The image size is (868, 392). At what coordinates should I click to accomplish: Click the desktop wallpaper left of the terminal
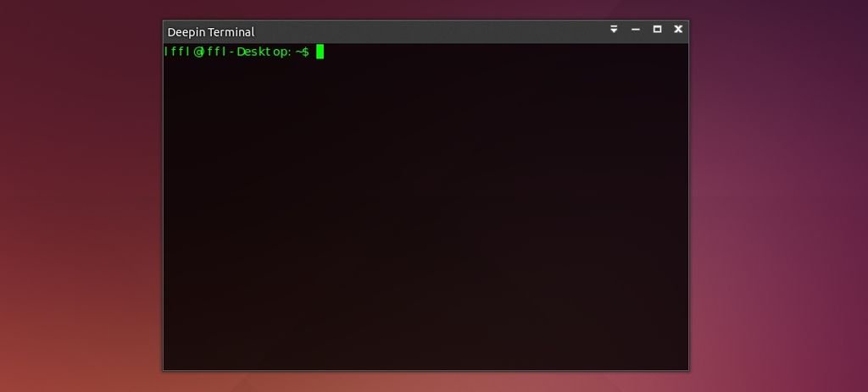click(81, 196)
